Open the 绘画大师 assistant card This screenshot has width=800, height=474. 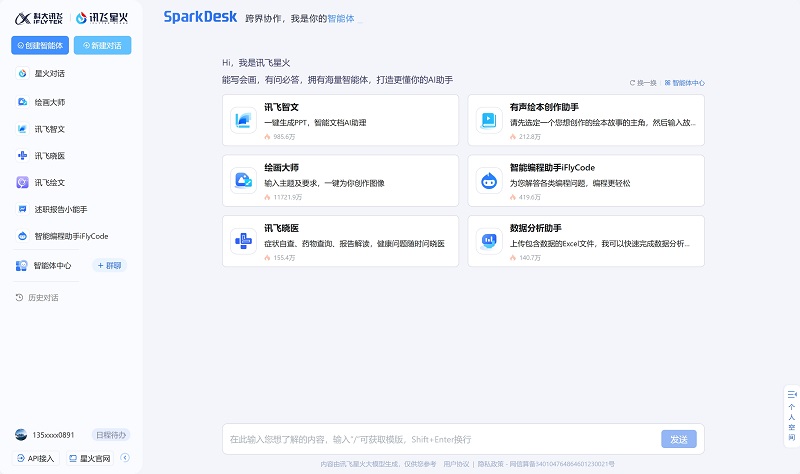(x=340, y=181)
